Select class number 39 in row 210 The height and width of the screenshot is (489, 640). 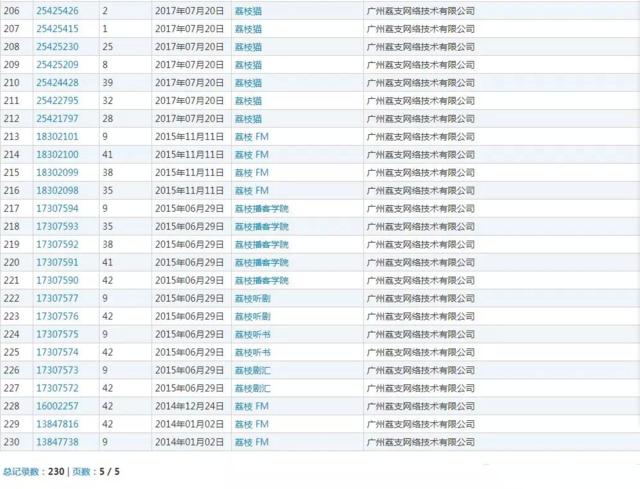108,83
